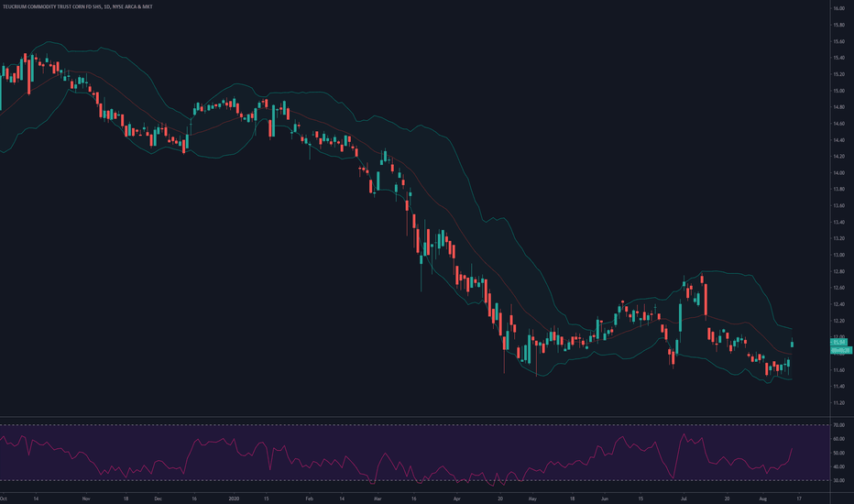Click the Feb label on the time axis
Image resolution: width=854 pixels, height=504 pixels.
tap(309, 499)
